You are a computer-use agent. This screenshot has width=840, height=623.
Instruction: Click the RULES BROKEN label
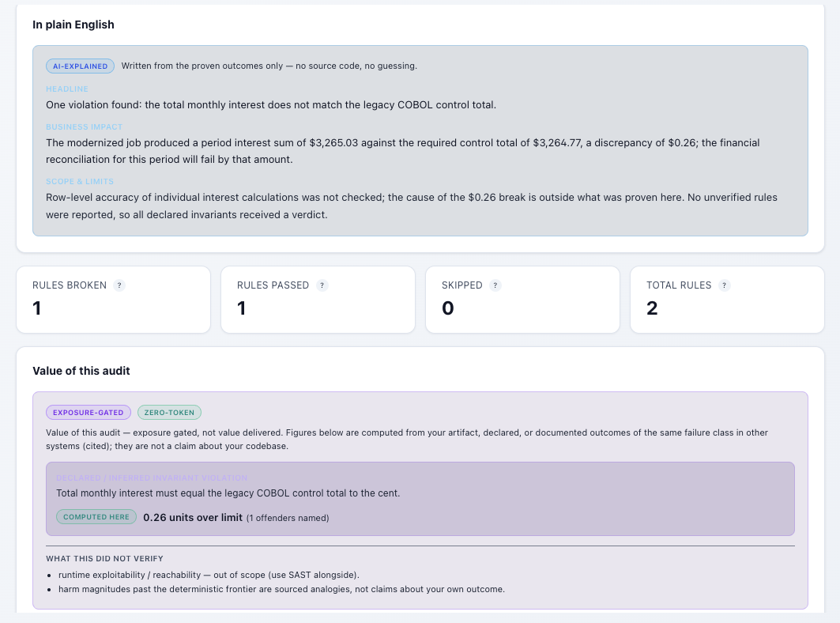click(x=70, y=285)
